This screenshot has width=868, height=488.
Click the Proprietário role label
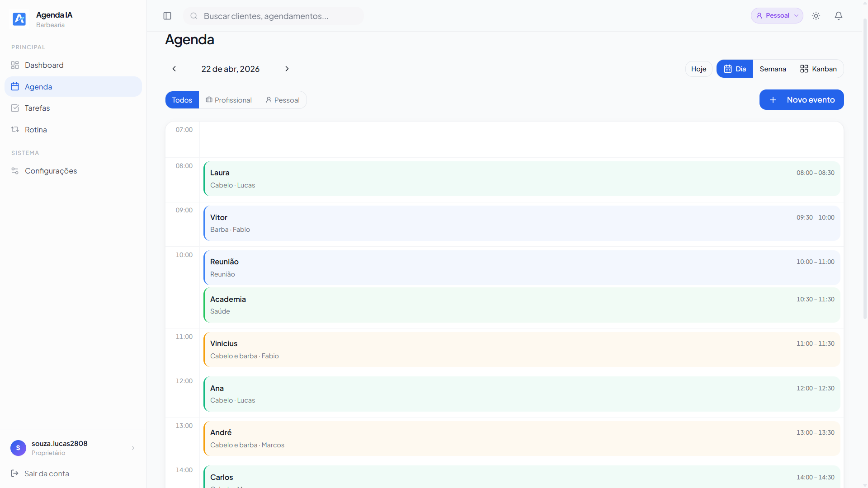coord(48,453)
